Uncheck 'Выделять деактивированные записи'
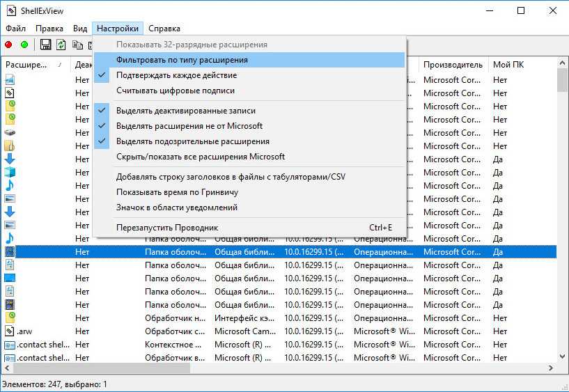This screenshot has height=392, width=569. [185, 111]
